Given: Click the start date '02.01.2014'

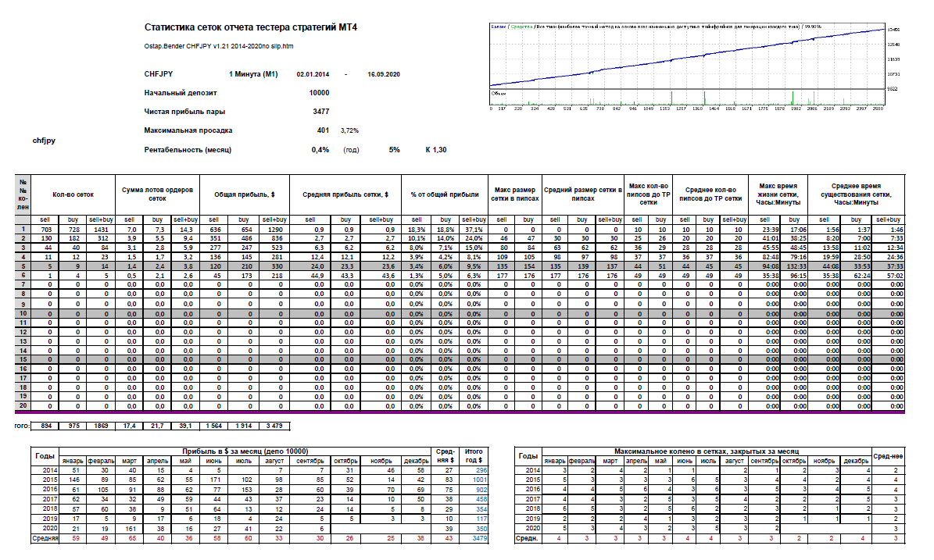Looking at the screenshot, I should (x=313, y=74).
